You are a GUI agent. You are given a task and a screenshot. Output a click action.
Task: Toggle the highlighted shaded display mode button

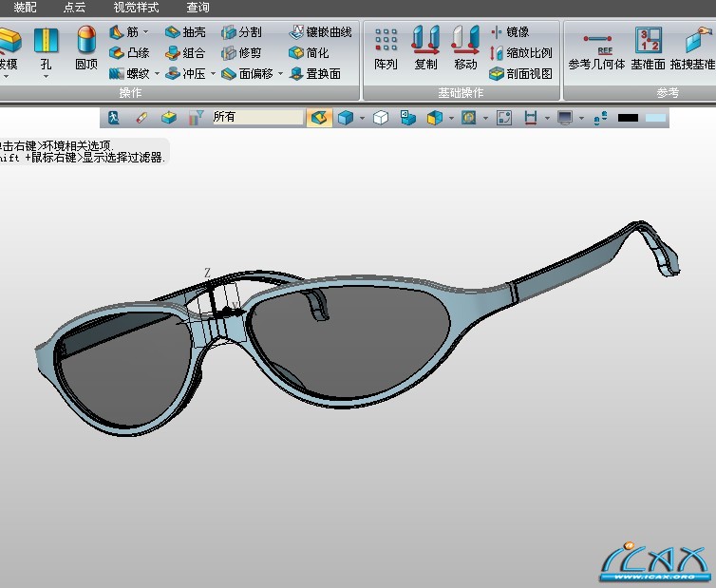(319, 118)
